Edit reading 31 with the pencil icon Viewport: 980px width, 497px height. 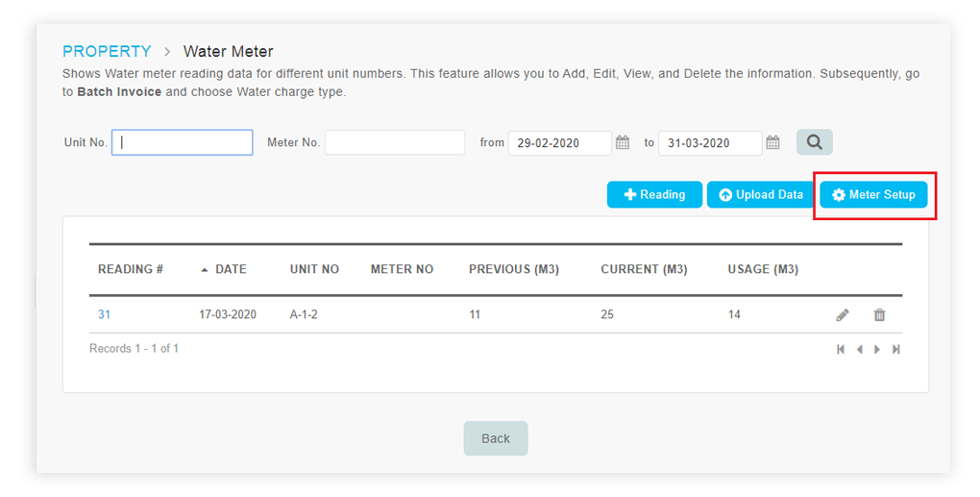pos(843,314)
